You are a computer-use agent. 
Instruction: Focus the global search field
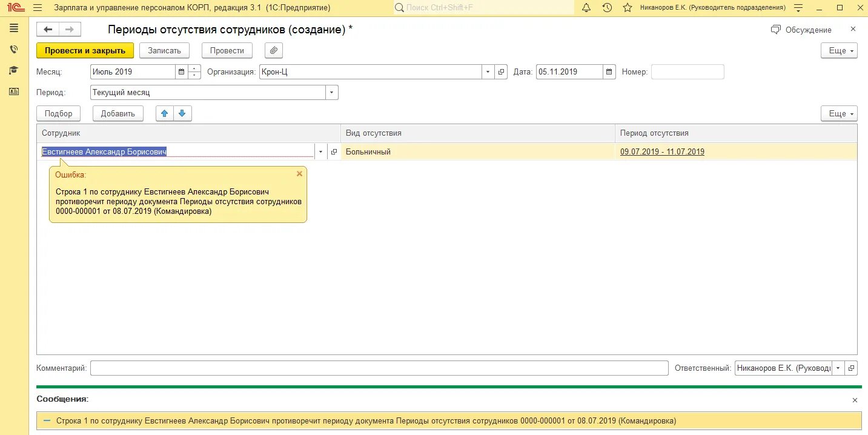[483, 8]
